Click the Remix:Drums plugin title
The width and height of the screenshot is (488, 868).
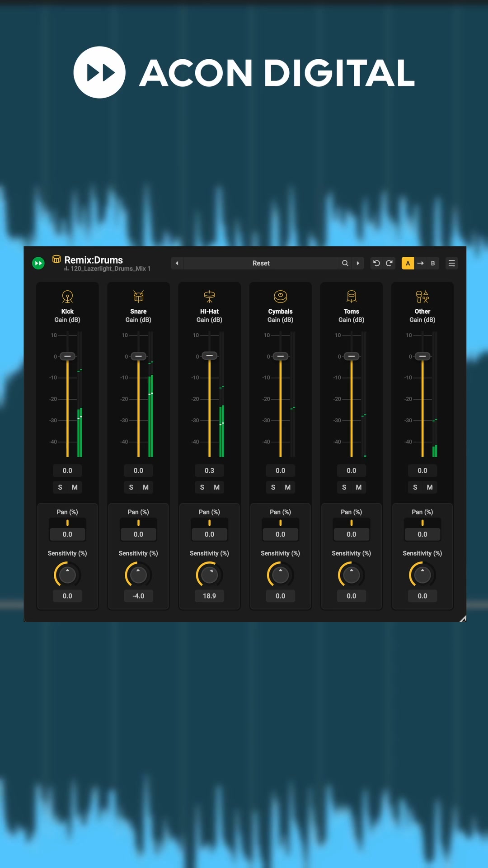[94, 260]
